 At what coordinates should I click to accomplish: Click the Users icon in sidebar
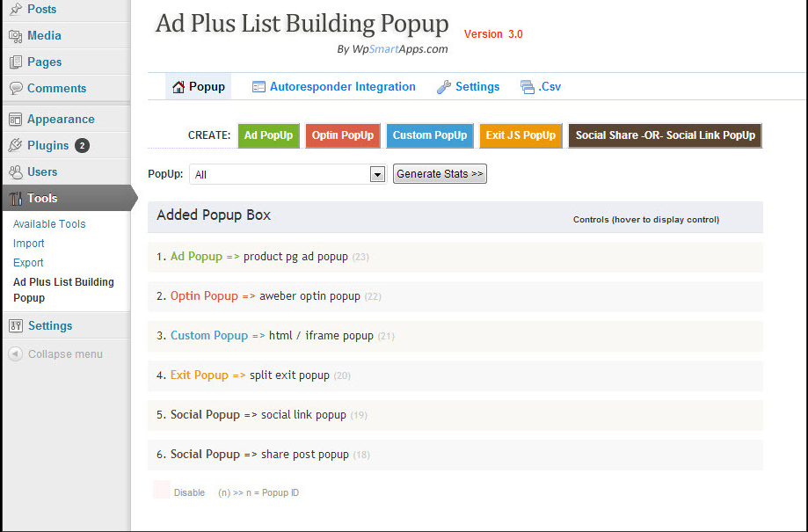[x=16, y=172]
